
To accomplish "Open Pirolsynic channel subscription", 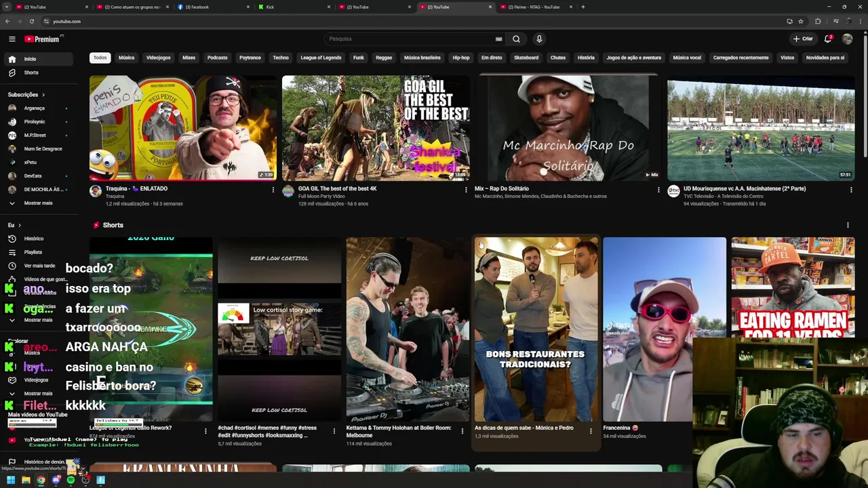I will [39, 121].
